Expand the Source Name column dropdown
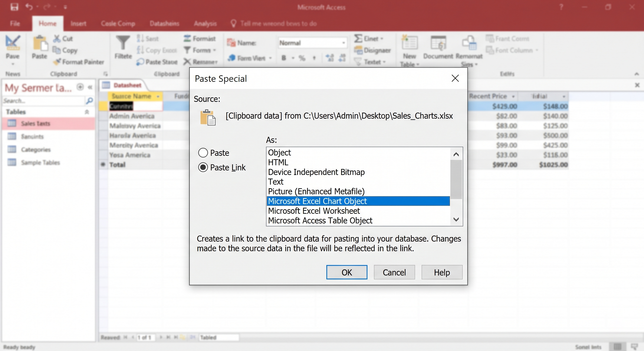Screen dimensions: 644x351 [x=158, y=96]
